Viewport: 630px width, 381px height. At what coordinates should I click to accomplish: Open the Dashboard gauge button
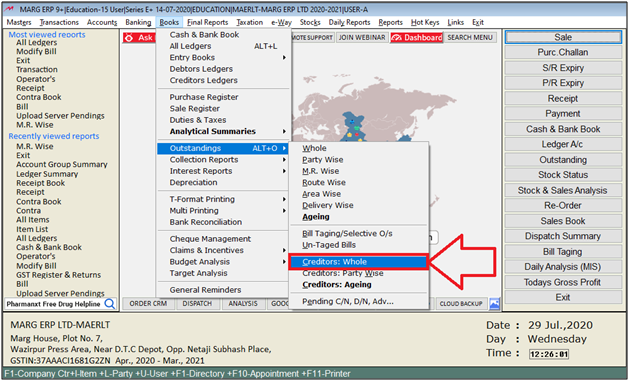(416, 37)
